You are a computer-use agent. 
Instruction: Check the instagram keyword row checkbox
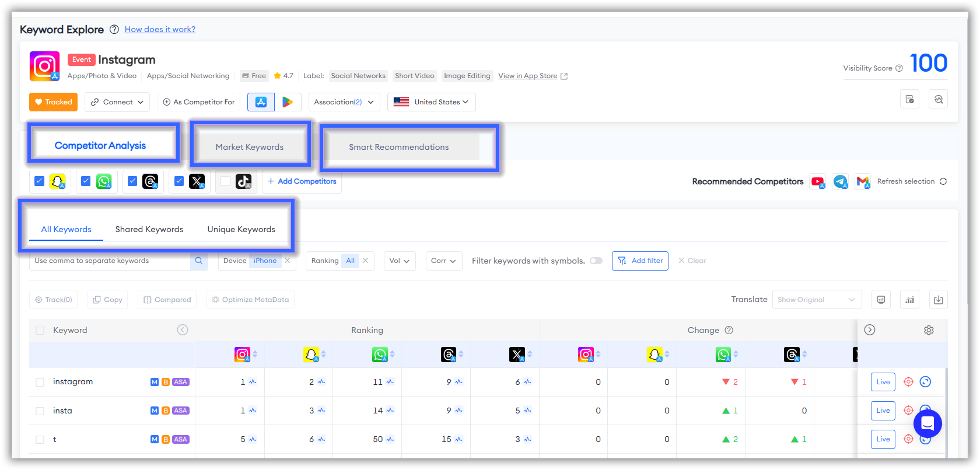point(40,383)
